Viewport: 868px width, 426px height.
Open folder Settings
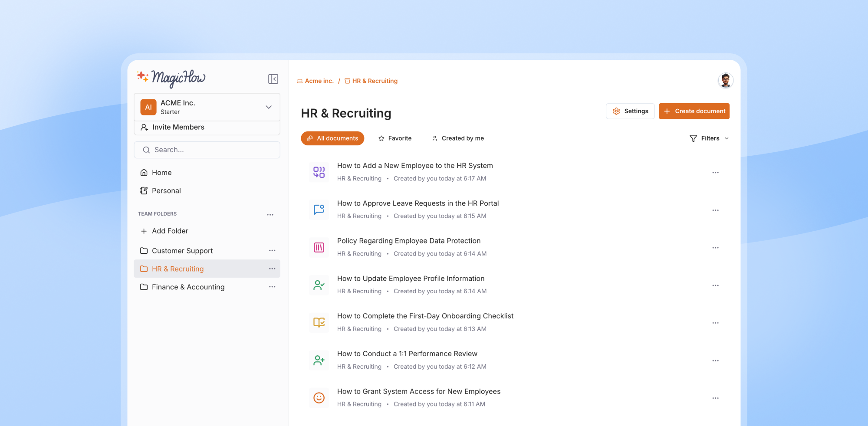(630, 111)
